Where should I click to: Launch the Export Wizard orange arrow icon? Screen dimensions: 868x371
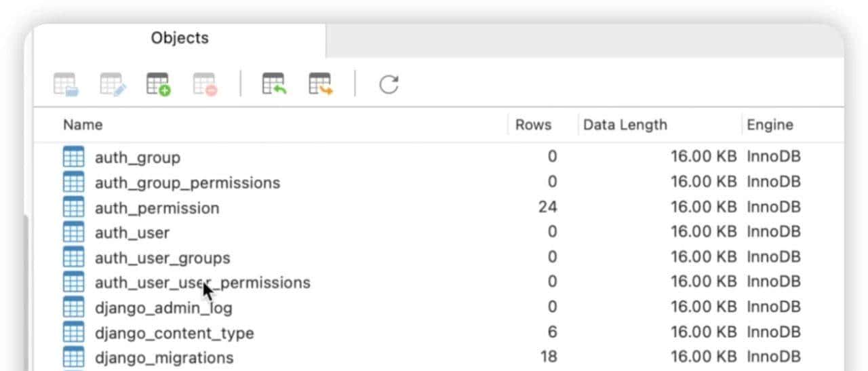(x=321, y=85)
